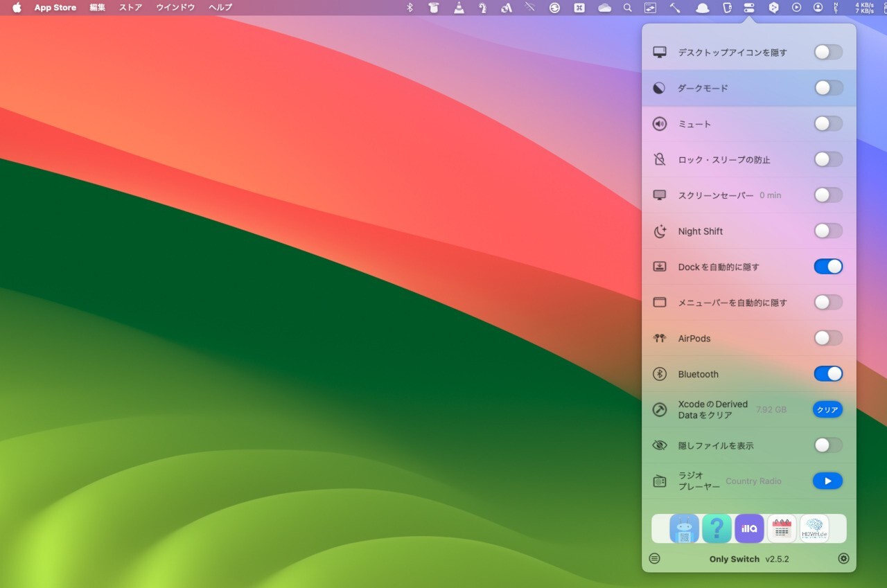This screenshot has height=588, width=887.
Task: Disable the Dockを自動的に隠す switch
Action: [x=828, y=267]
